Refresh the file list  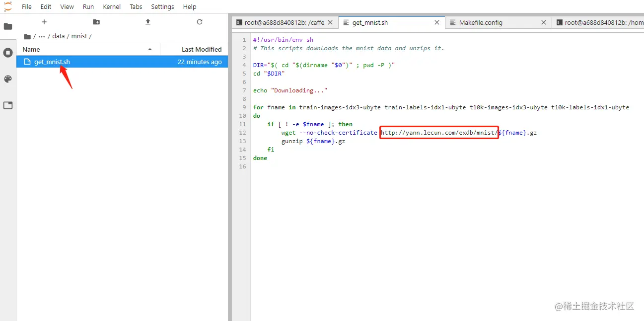[200, 22]
